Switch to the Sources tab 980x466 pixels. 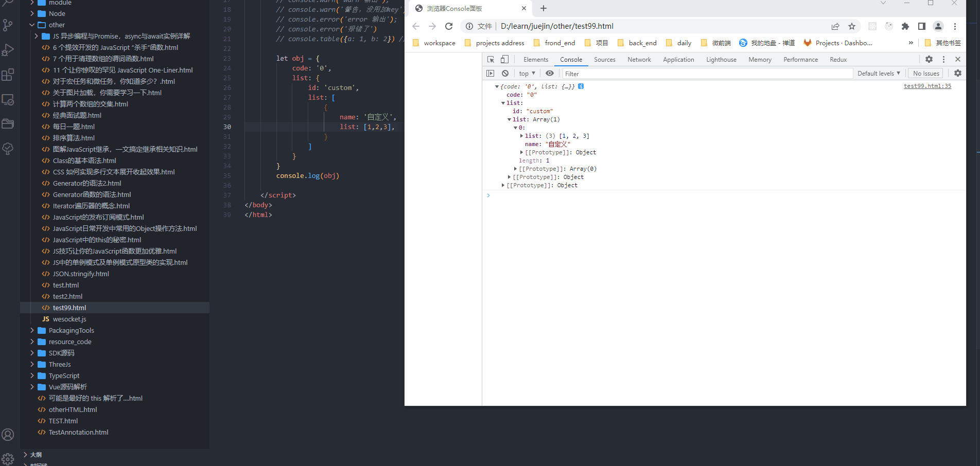(x=604, y=59)
